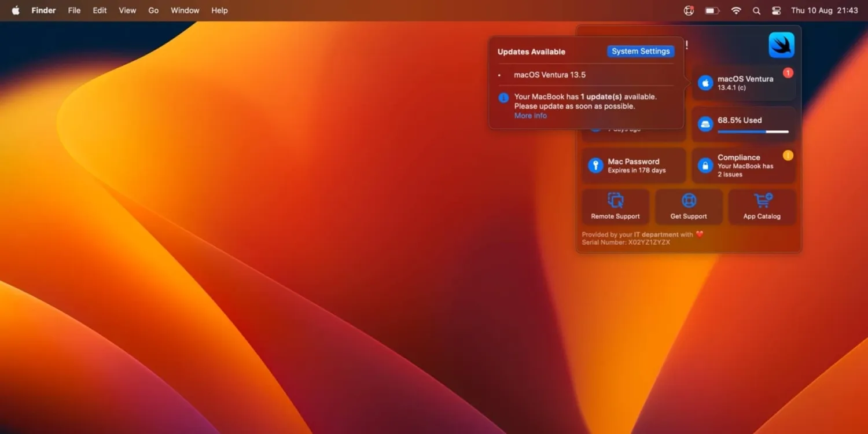This screenshot has height=434, width=868.
Task: Open the Wi-Fi menu bar icon
Action: click(x=736, y=10)
